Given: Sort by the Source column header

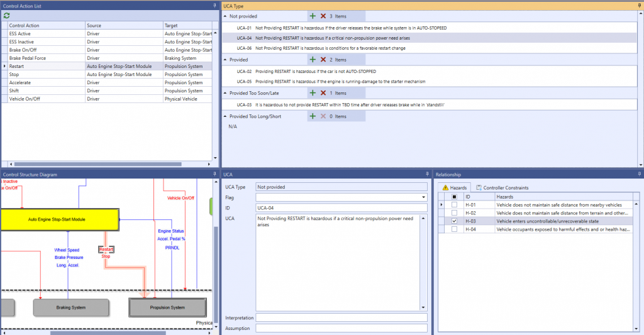Looking at the screenshot, I should tap(124, 25).
